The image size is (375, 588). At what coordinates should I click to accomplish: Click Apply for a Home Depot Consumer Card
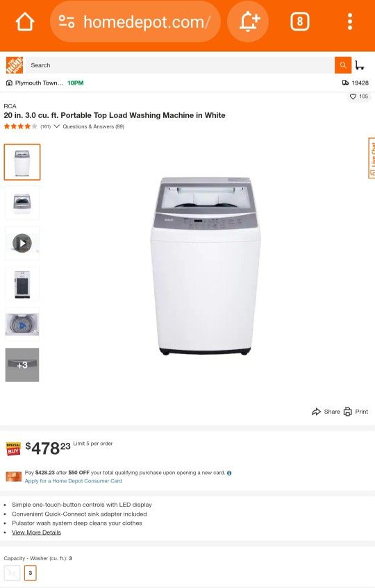tap(74, 481)
